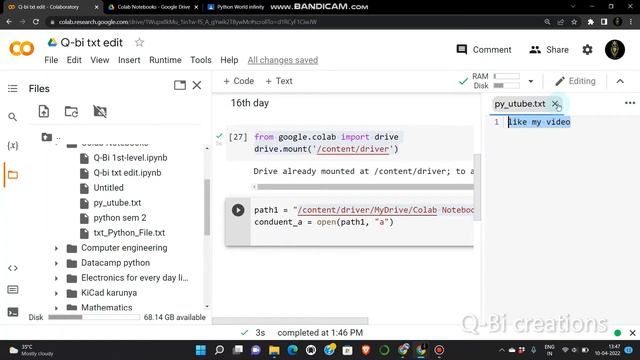Open the Runtime menu
640x360 pixels.
pos(165,60)
